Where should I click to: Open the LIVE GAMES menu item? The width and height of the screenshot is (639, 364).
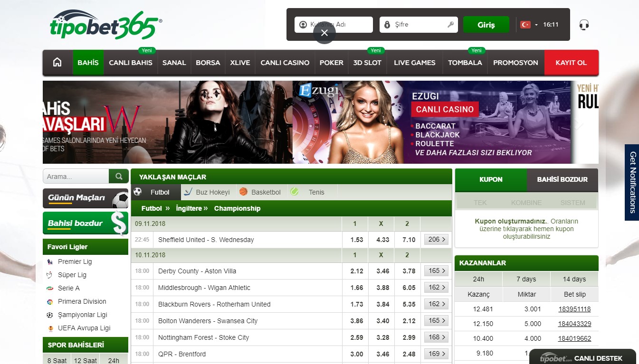[414, 63]
